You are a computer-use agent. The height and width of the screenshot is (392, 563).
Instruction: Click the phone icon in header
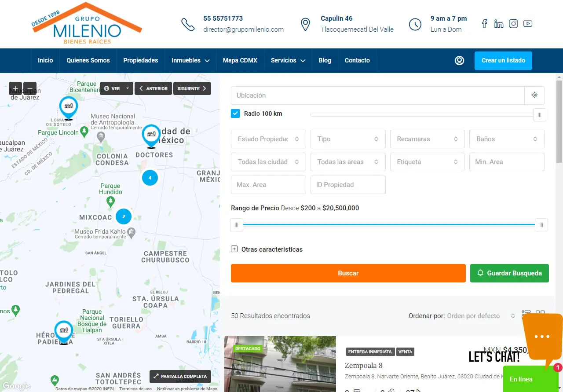188,24
